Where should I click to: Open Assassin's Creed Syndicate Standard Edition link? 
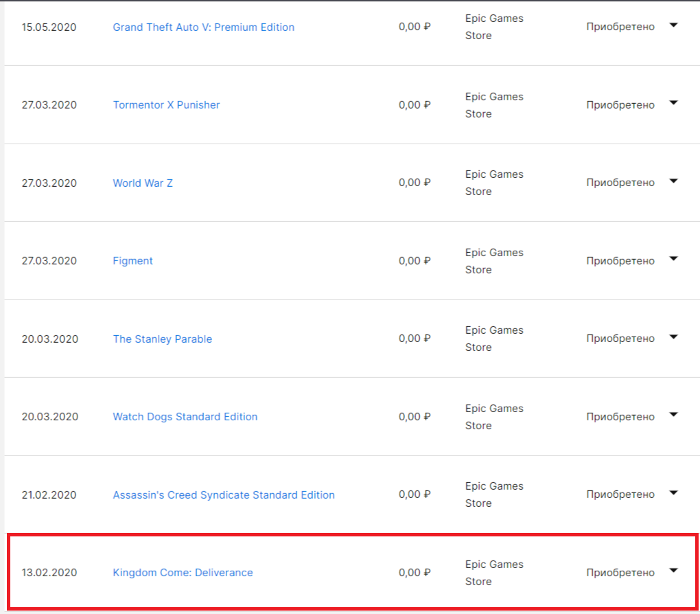point(224,495)
